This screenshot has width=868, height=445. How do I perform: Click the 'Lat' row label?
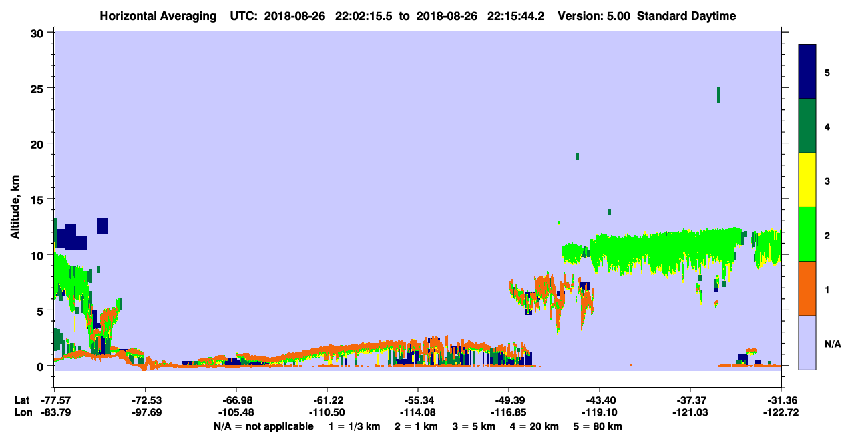[x=22, y=400]
